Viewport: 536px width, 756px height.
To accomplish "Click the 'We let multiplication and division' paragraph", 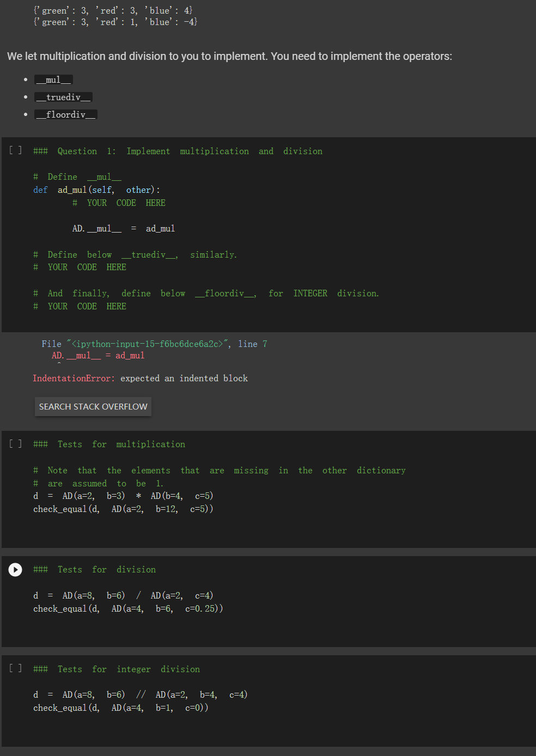I will tap(229, 56).
